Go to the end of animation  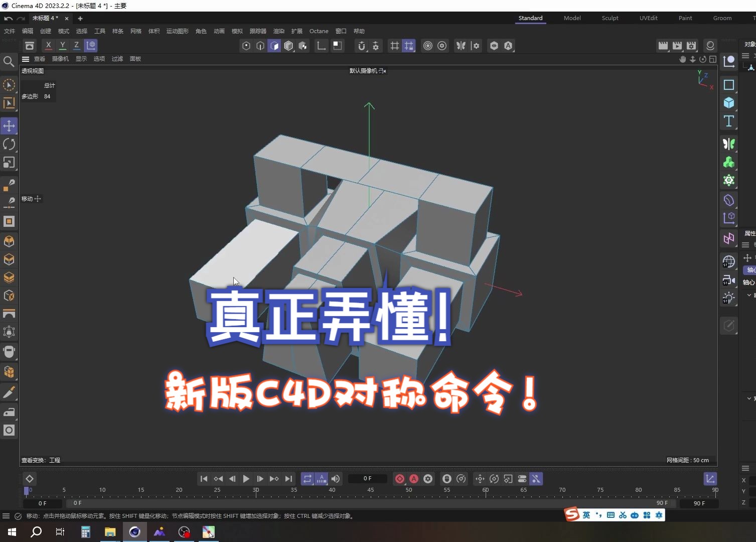[288, 479]
